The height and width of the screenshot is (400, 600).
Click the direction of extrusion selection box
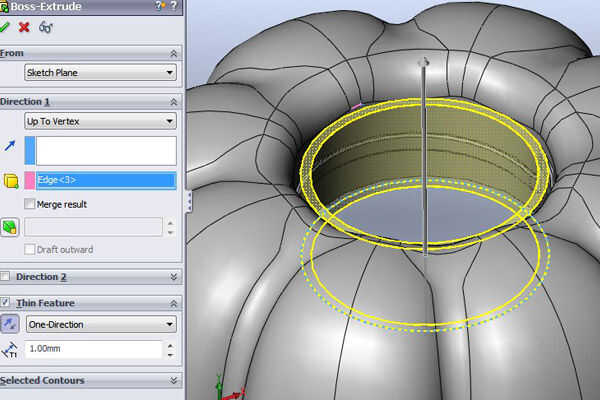(x=106, y=150)
